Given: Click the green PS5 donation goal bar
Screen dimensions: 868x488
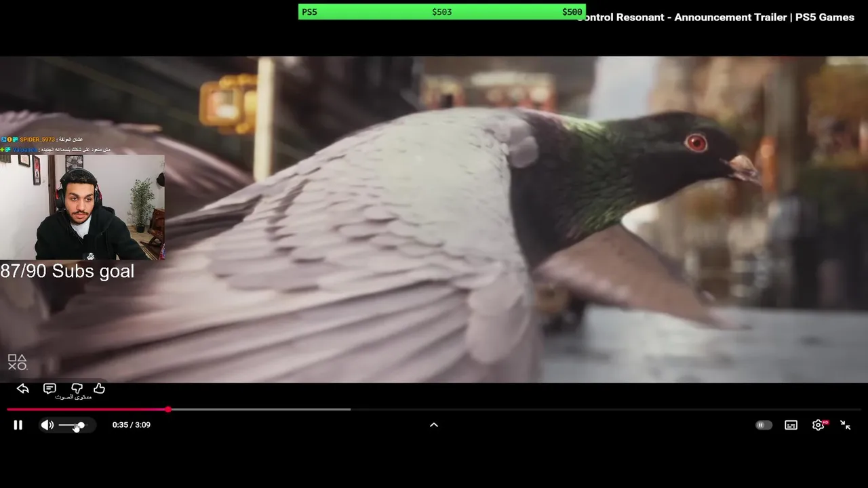Looking at the screenshot, I should click(x=442, y=12).
